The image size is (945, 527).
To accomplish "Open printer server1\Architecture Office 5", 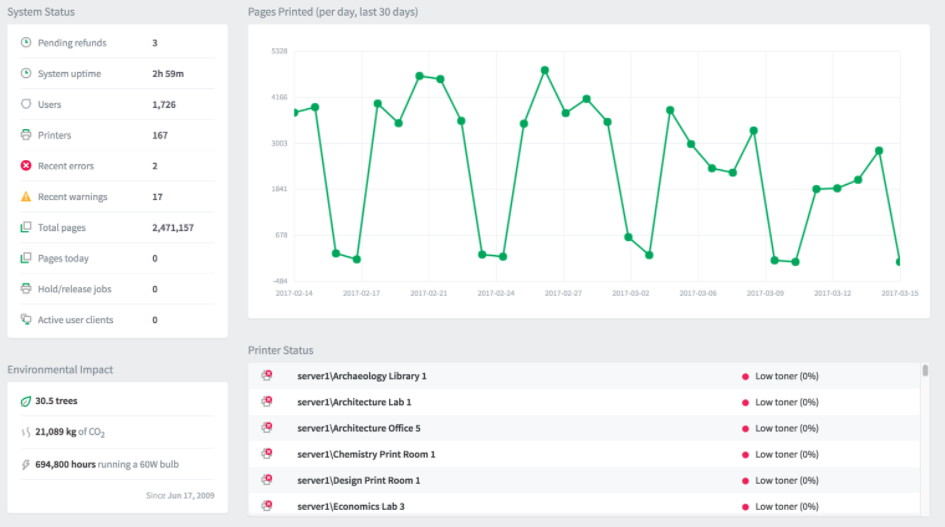I will (359, 428).
